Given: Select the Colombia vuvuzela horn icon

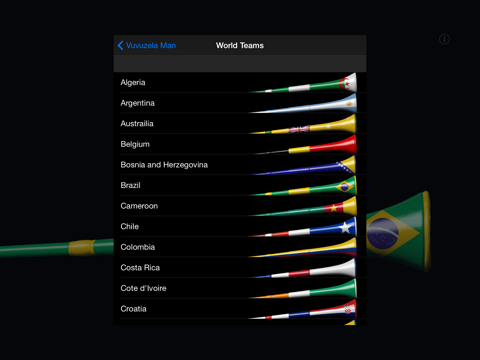Looking at the screenshot, I should pyautogui.click(x=303, y=247).
